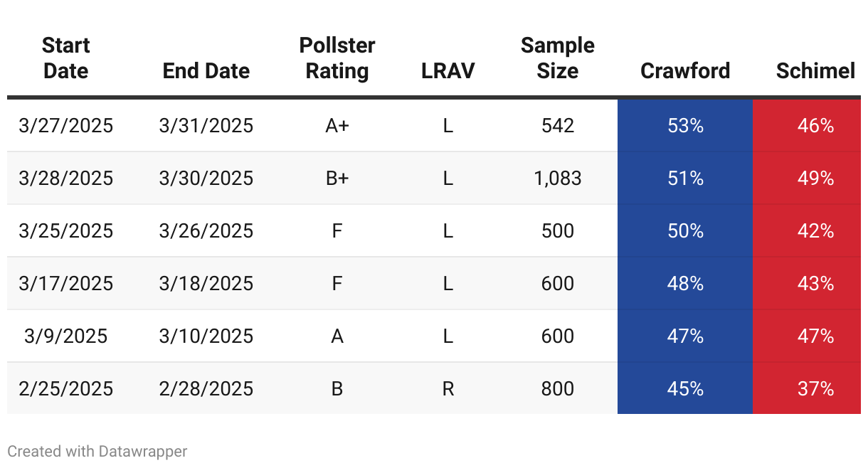Image resolution: width=868 pixels, height=468 pixels.
Task: Click the Schimel 37% red cell
Action: pos(815,389)
